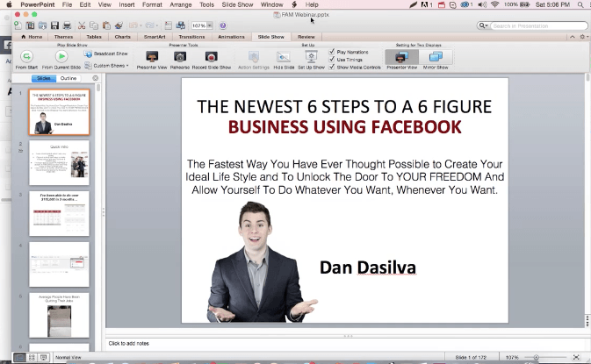Click the Rehearse timing icon
The image size is (591, 364).
point(180,60)
